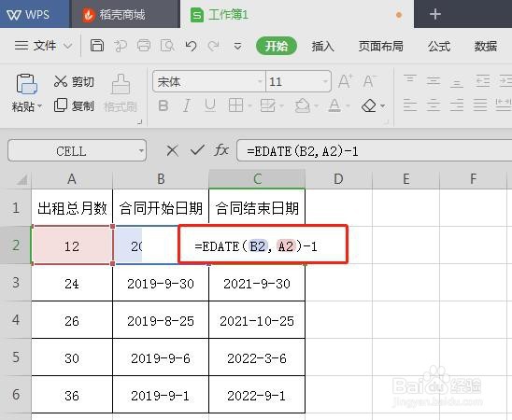Apply the font color A
This screenshot has height=420, width=512.
334,105
